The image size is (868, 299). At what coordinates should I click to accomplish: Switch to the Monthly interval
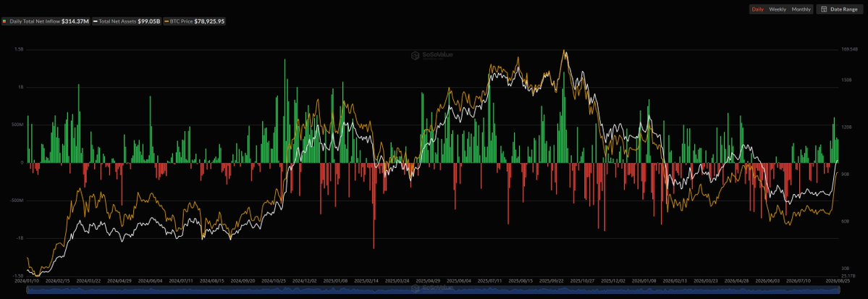coord(801,9)
